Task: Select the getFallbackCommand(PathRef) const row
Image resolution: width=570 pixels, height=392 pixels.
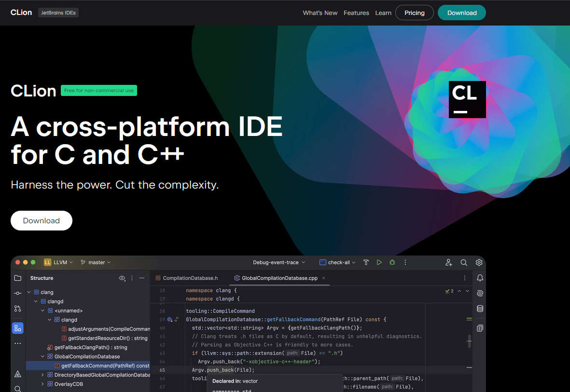Action: click(88, 366)
